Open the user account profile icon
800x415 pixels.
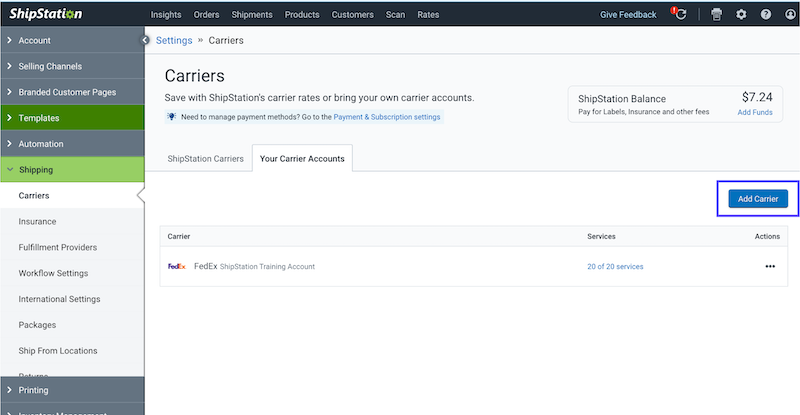pos(790,15)
